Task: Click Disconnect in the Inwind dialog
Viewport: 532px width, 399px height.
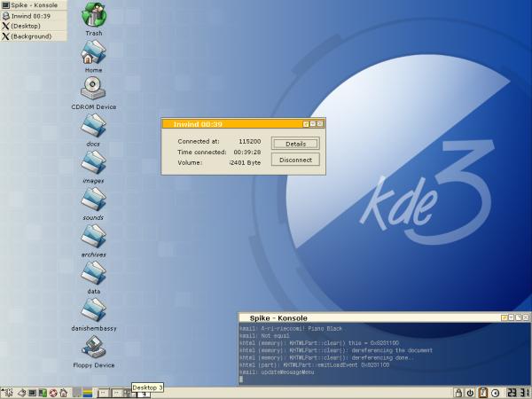Action: point(295,160)
